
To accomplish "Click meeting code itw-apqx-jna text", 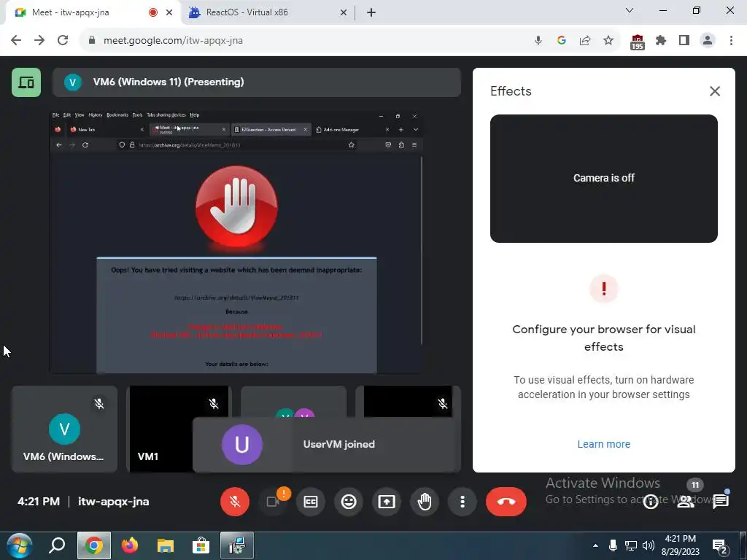I will tap(113, 502).
